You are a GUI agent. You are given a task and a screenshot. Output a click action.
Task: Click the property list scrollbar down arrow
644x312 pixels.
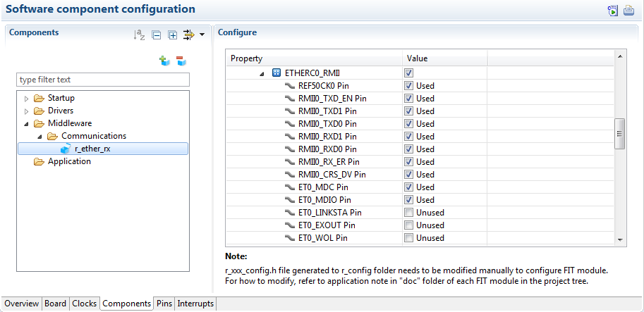pos(621,239)
